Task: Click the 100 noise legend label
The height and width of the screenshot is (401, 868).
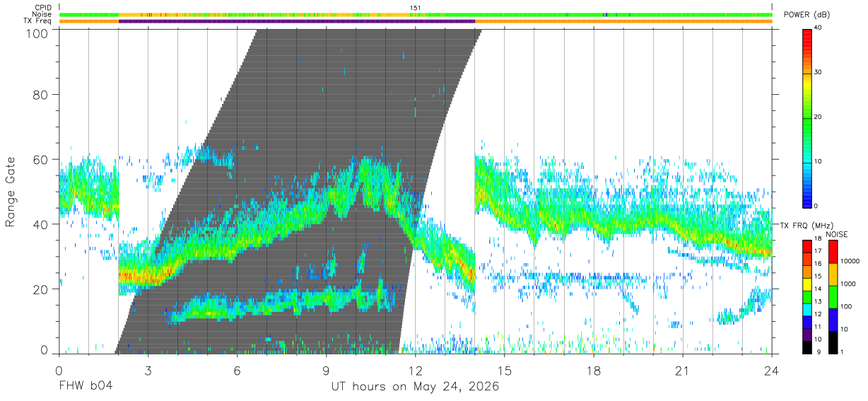Action: [x=847, y=306]
